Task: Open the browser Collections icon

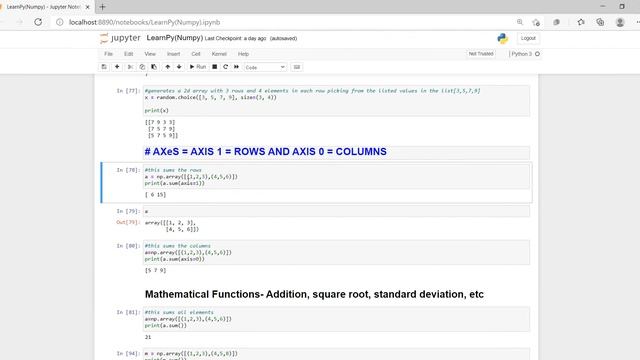Action: click(x=600, y=22)
